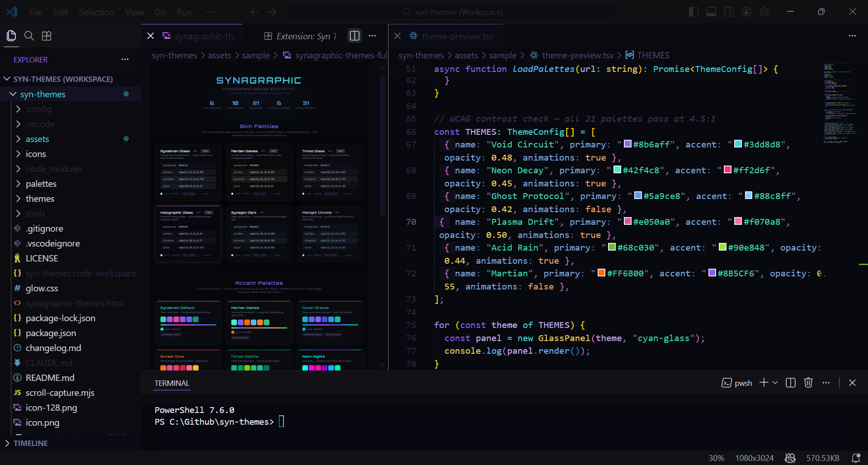Toggle the primary side bar visibility

click(x=693, y=12)
